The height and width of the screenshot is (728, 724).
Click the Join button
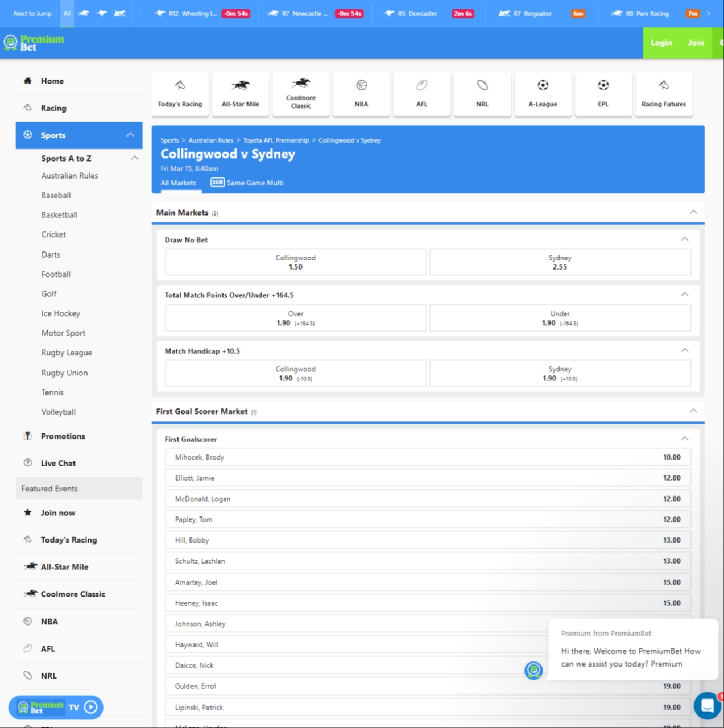pos(696,43)
